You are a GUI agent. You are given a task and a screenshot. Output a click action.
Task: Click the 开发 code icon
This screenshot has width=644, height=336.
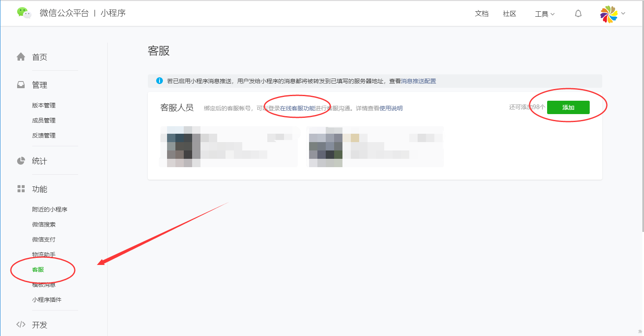coord(21,324)
